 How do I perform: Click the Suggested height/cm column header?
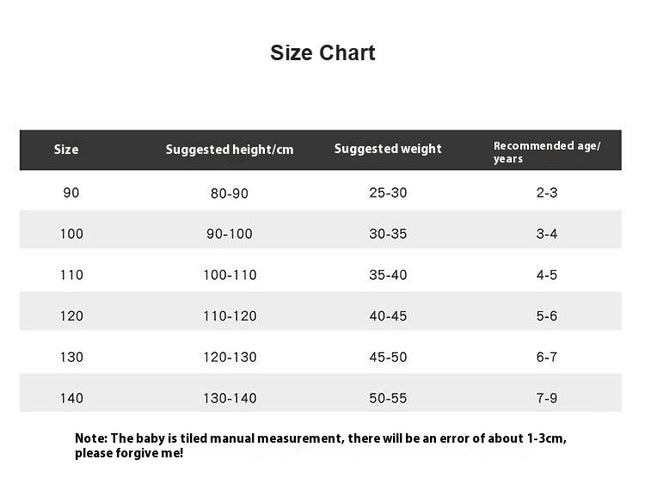point(230,149)
